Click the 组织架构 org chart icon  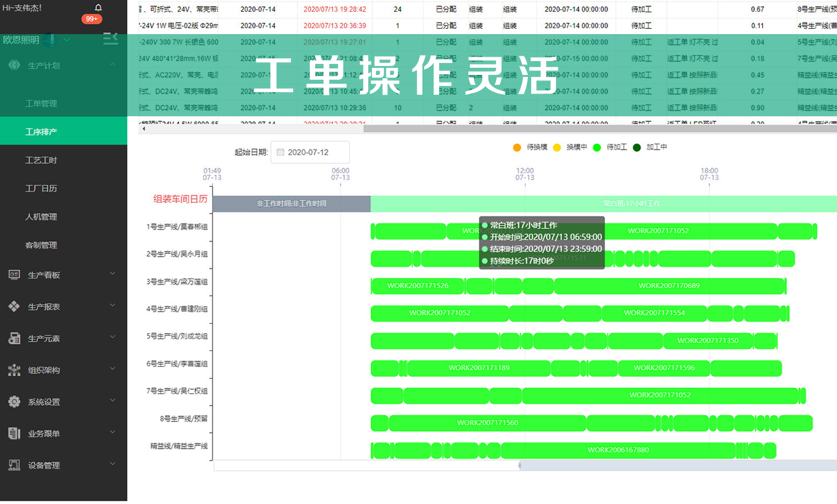(14, 368)
